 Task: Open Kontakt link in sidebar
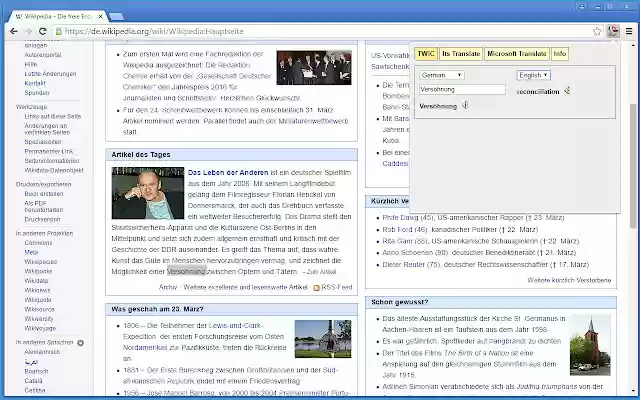pos(35,83)
